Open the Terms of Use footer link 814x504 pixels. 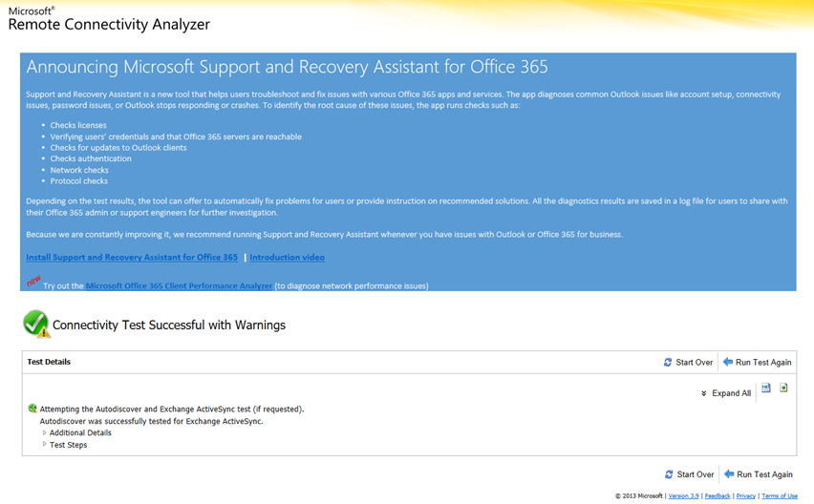(780, 496)
